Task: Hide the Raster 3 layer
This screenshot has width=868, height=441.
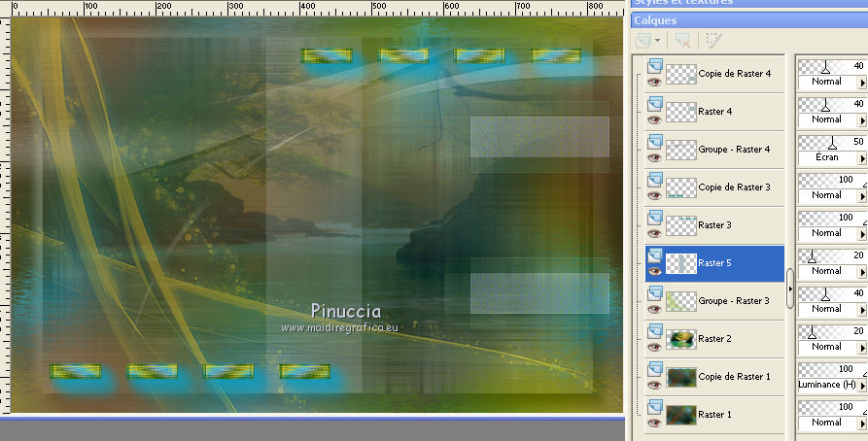Action: pyautogui.click(x=654, y=233)
